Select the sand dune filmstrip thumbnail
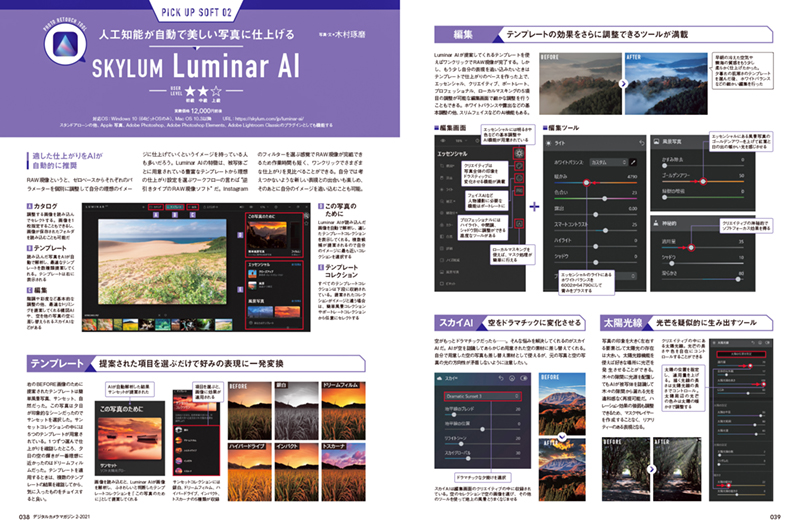 pyautogui.click(x=223, y=324)
